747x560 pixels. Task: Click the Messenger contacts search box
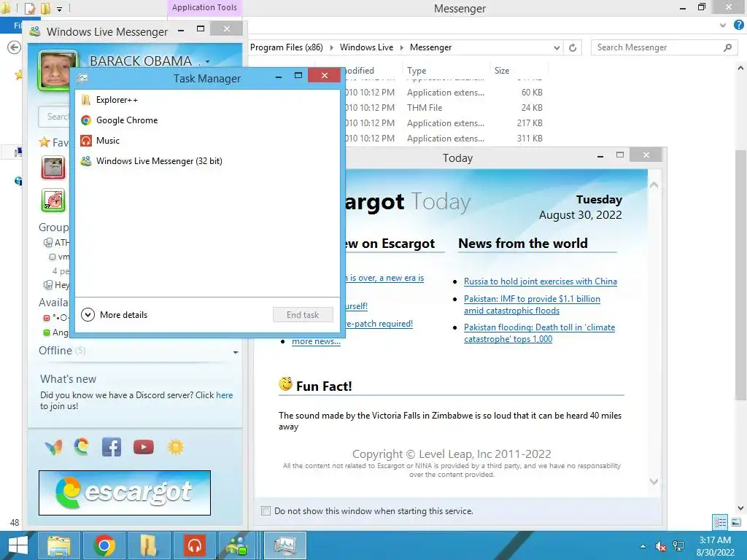(54, 117)
